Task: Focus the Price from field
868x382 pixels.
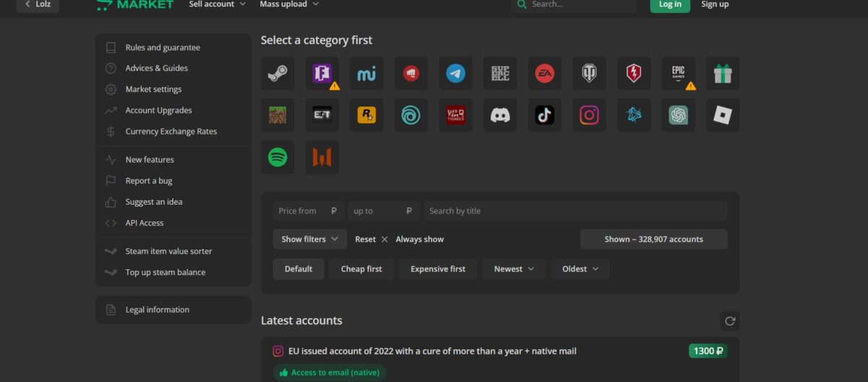Action: [309, 211]
